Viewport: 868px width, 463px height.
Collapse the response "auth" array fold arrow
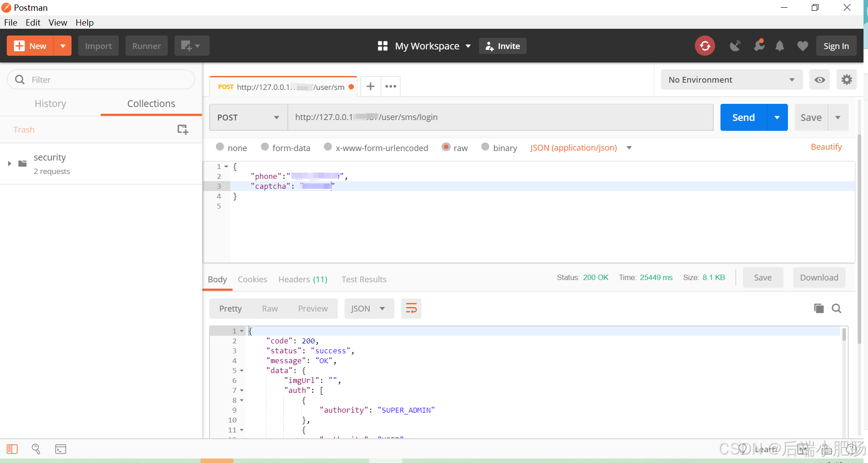click(x=242, y=390)
